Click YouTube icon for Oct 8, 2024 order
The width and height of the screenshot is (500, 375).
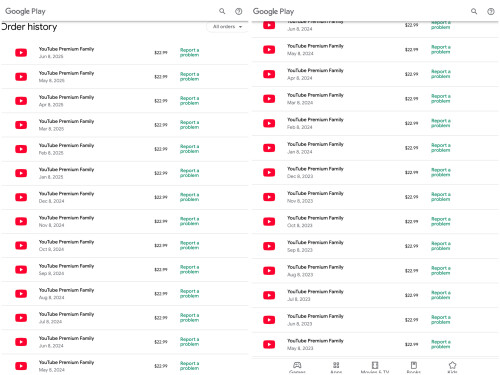coord(21,245)
